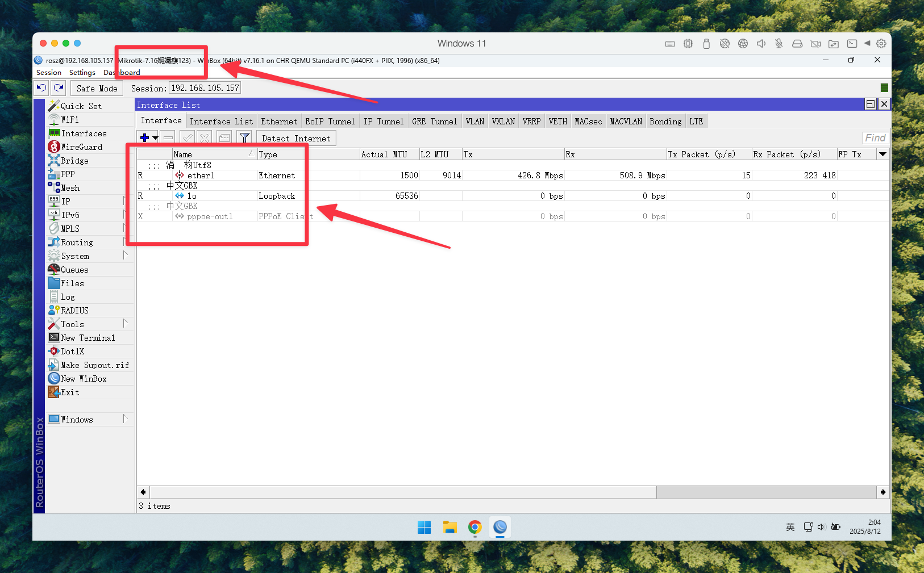
Task: Switch to EoIP Tunnel tab
Action: tap(330, 122)
